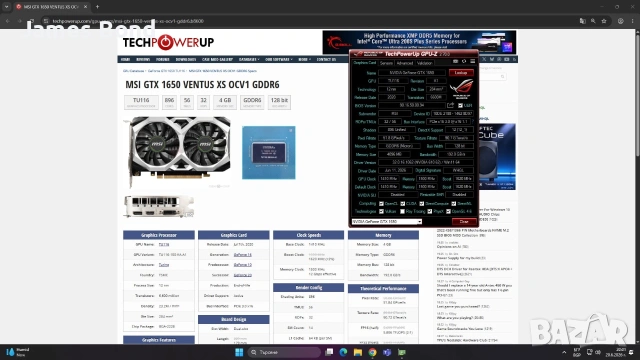640x360 pixels.
Task: Show hidden system tray icons
Action: click(x=564, y=352)
